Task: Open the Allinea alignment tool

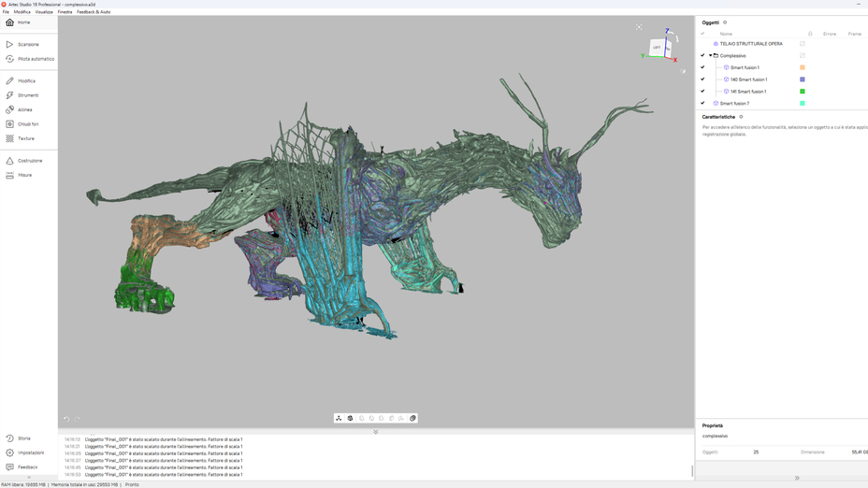Action: [28, 109]
